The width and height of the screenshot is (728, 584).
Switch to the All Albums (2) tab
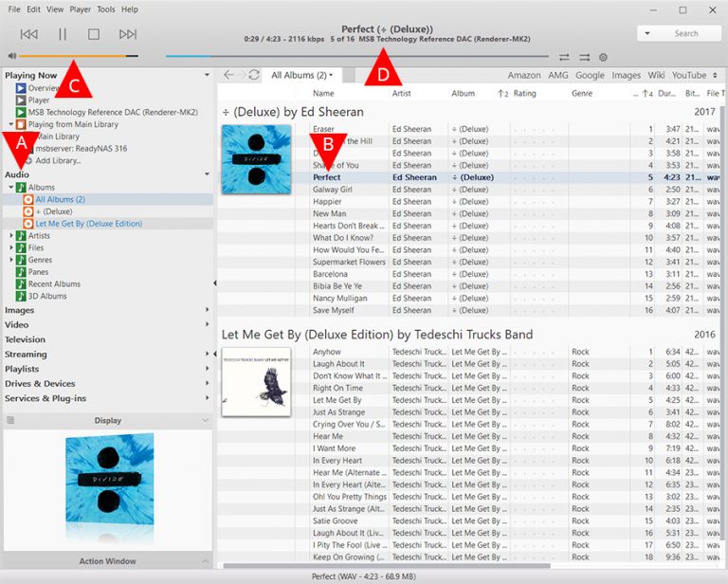click(301, 75)
